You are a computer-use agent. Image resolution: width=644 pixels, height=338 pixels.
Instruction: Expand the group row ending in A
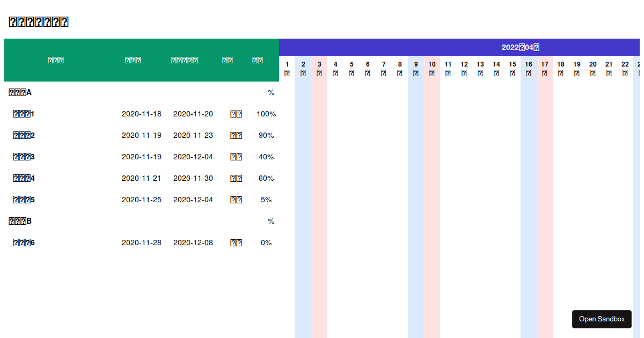[20, 92]
